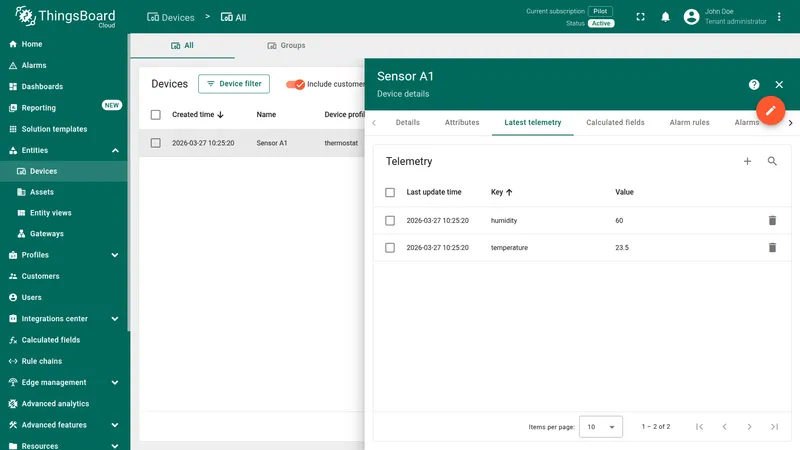The image size is (800, 450).
Task: Open the top-right three-dot menu
Action: 779,17
